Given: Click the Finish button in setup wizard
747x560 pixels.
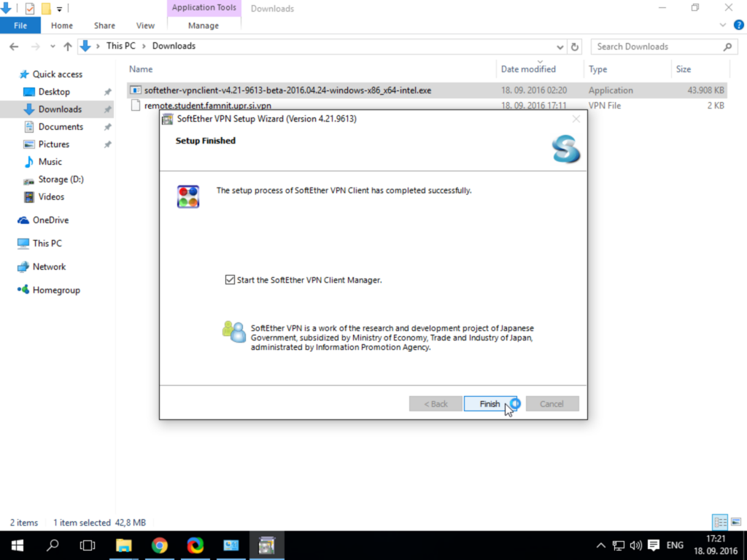Looking at the screenshot, I should [489, 404].
